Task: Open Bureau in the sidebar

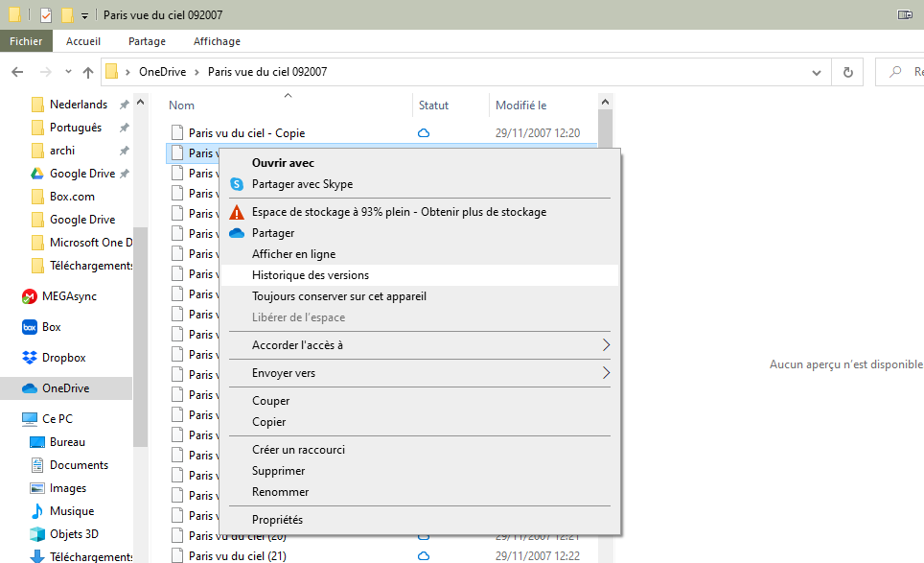Action: pos(58,442)
